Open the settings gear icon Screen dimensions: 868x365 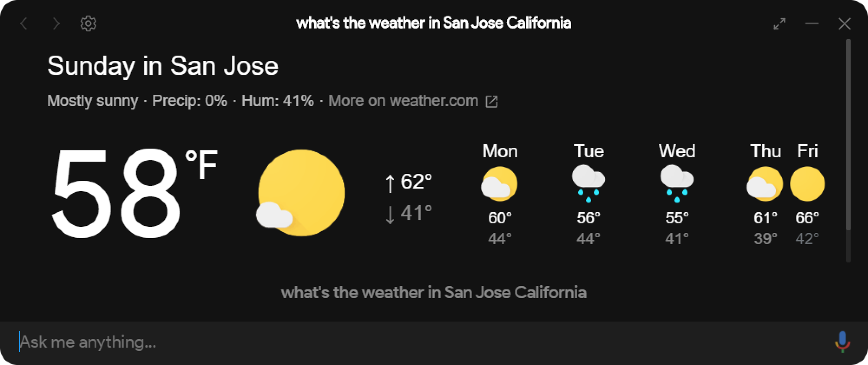click(89, 23)
